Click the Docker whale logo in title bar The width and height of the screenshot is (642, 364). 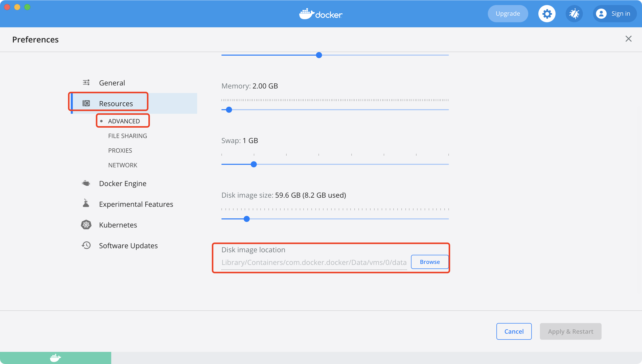(320, 14)
